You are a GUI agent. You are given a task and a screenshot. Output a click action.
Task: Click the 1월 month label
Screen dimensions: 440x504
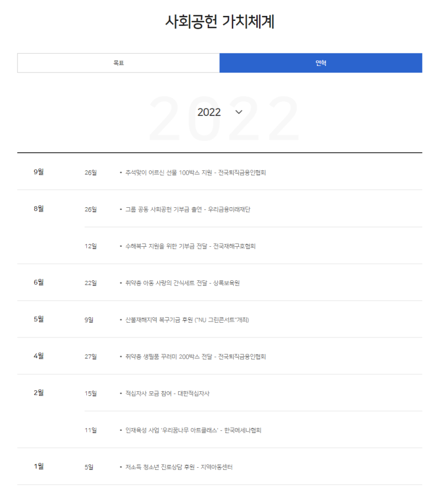38,467
